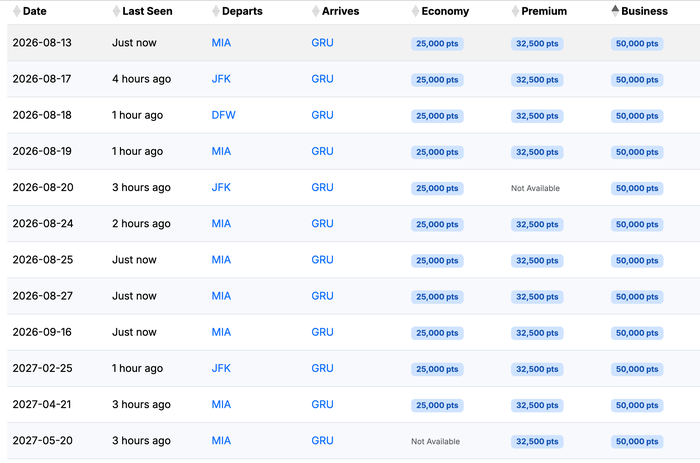This screenshot has height=463, width=700.
Task: Click GRU link on the 2026-08-27 row
Action: 322,296
